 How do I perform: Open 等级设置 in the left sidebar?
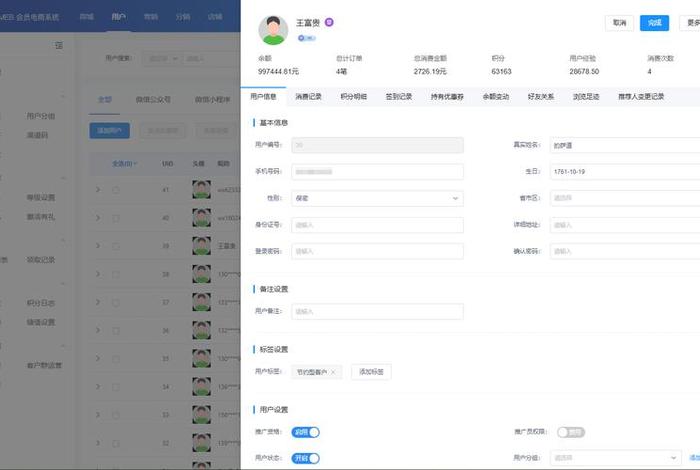coord(41,197)
